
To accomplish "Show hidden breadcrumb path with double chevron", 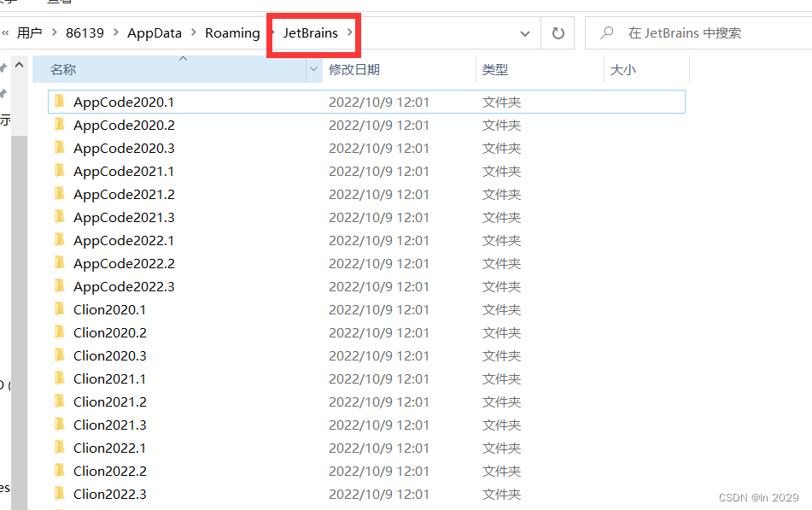I will (5, 32).
